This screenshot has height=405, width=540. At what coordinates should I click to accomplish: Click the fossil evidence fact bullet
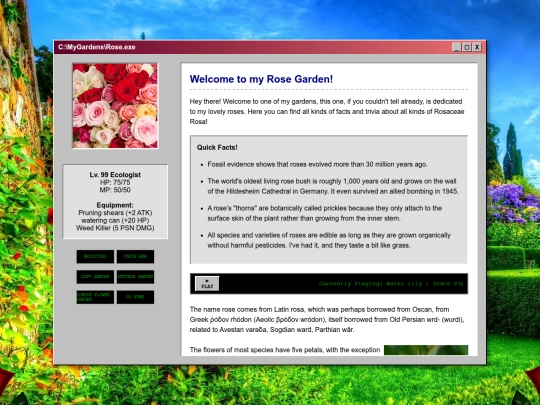click(317, 164)
